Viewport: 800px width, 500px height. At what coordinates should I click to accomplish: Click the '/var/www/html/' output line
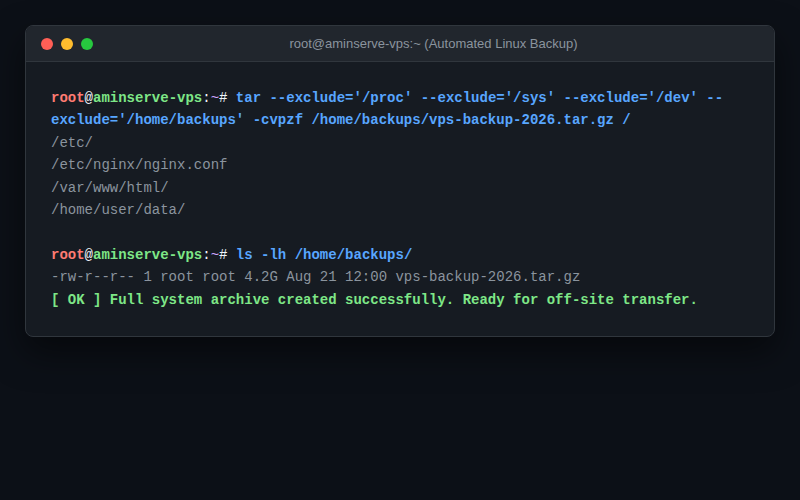(x=110, y=187)
